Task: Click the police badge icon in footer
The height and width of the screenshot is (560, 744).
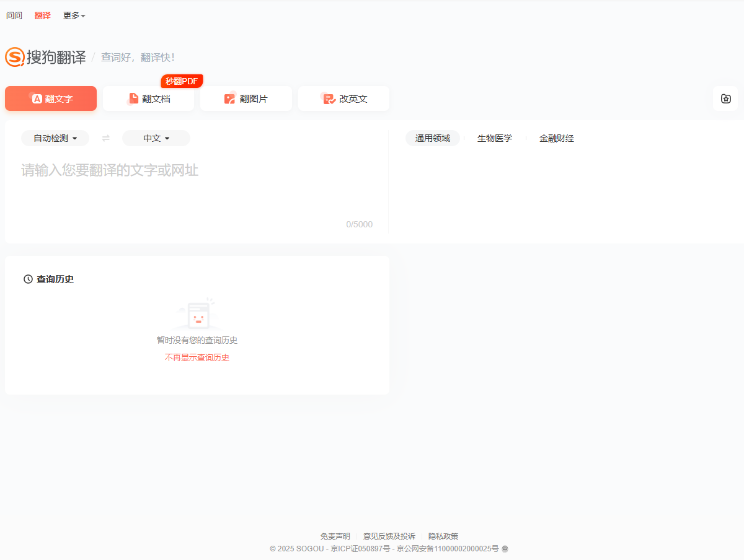Action: [x=505, y=549]
